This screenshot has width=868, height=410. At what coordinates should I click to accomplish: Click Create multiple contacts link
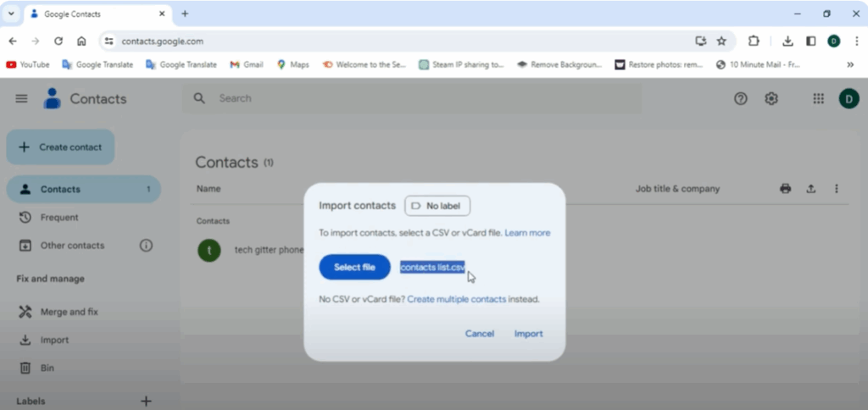pos(457,299)
